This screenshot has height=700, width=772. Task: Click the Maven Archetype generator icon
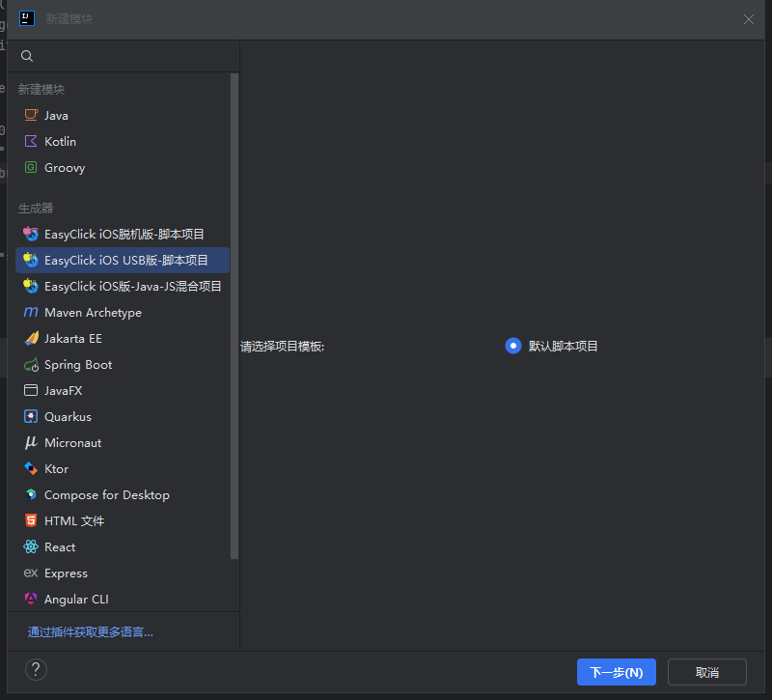31,313
